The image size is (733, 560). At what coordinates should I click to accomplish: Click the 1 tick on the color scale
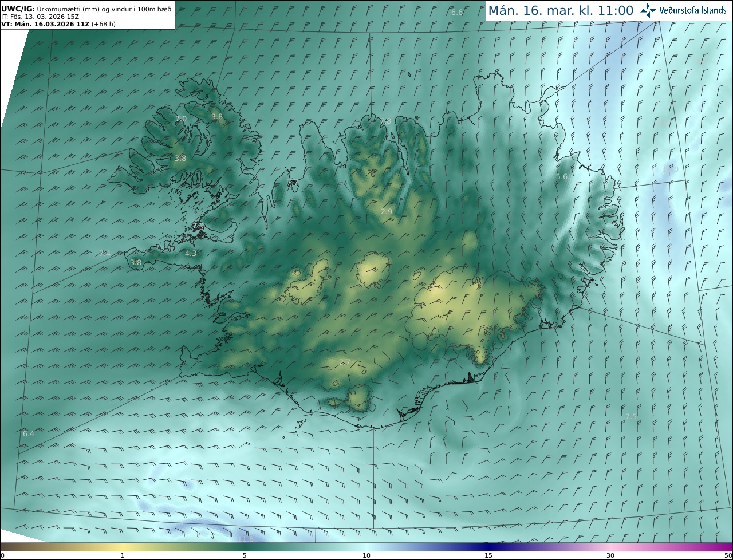[123, 555]
